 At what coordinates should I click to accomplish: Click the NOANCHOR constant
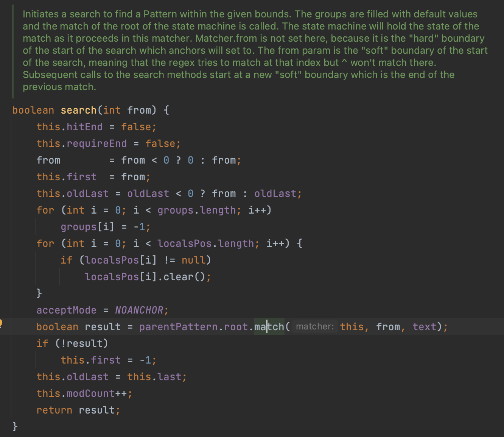139,310
